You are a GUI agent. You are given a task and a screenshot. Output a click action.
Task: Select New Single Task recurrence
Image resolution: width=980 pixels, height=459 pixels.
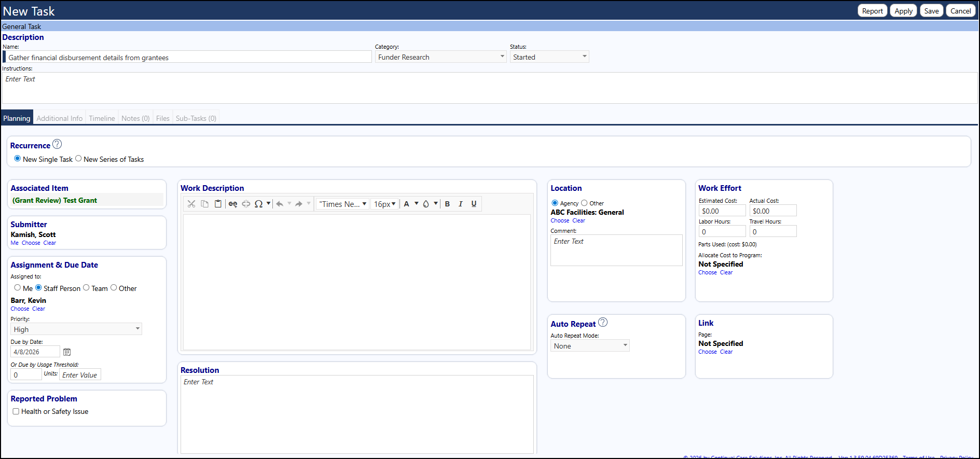pyautogui.click(x=18, y=159)
